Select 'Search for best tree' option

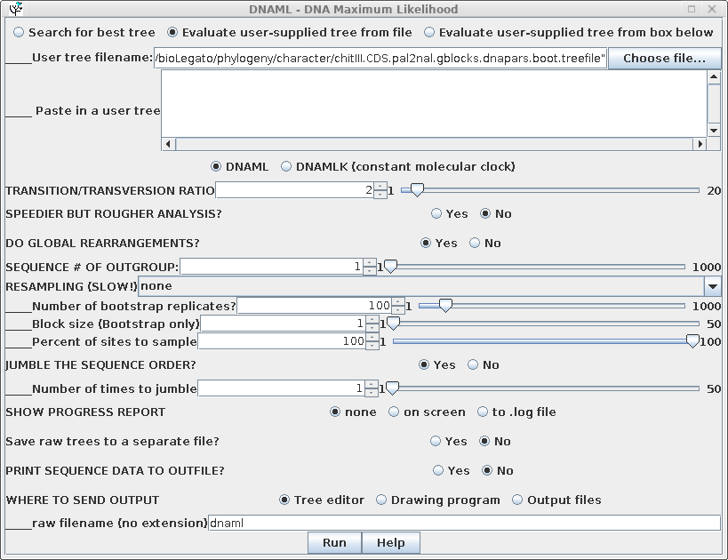(x=20, y=32)
